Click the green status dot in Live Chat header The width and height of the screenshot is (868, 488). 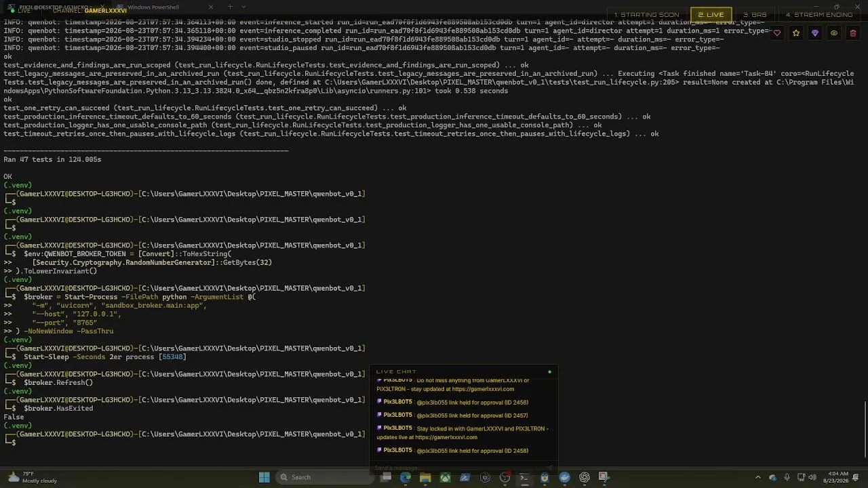pyautogui.click(x=550, y=371)
